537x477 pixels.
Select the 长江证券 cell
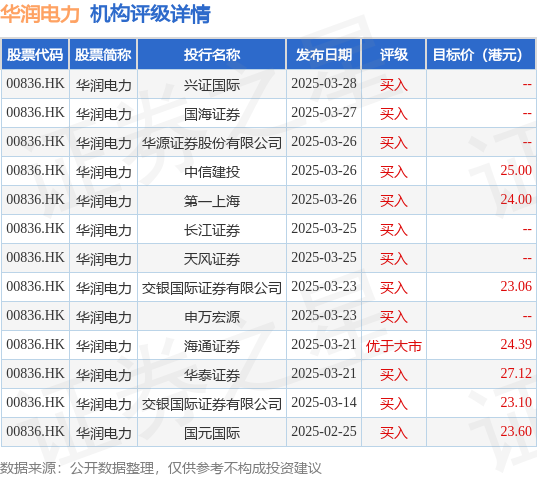212,230
